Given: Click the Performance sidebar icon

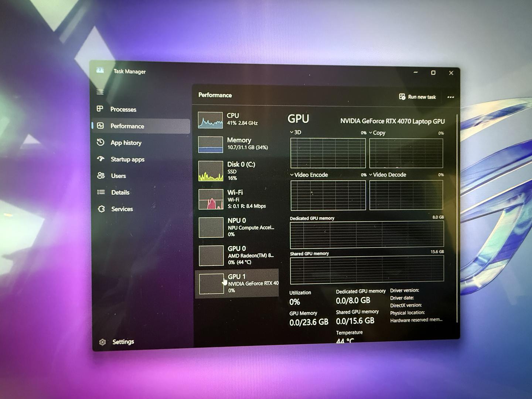Looking at the screenshot, I should pos(100,126).
